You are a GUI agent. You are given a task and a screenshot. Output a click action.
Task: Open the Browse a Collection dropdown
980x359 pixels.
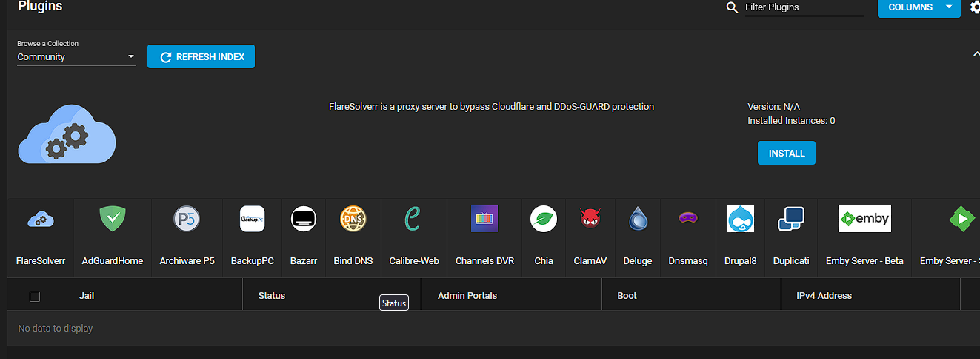tap(76, 57)
